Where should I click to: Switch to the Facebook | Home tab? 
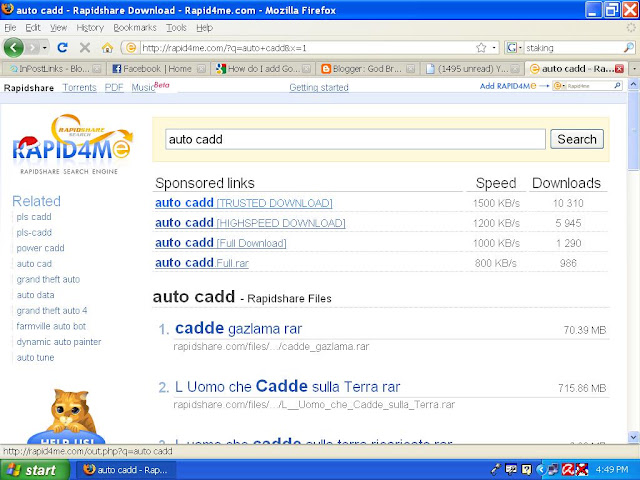[157, 69]
